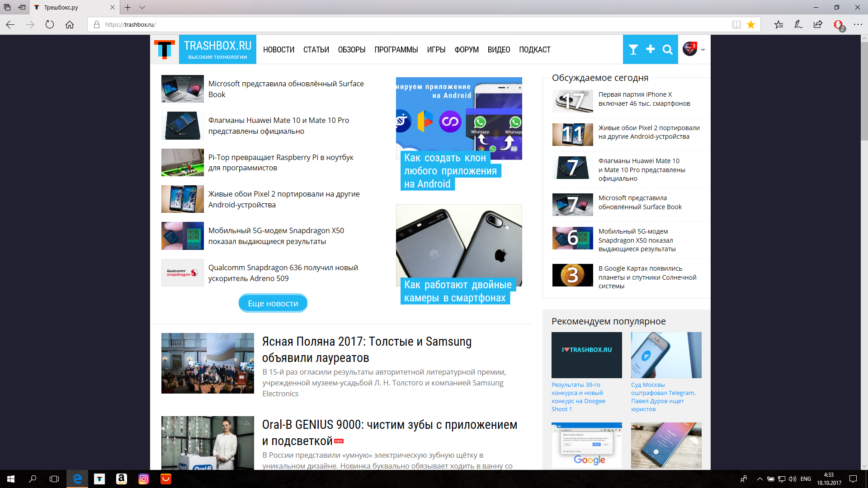This screenshot has height=488, width=868.
Task: Toggle the favorites star in address bar
Action: click(751, 24)
